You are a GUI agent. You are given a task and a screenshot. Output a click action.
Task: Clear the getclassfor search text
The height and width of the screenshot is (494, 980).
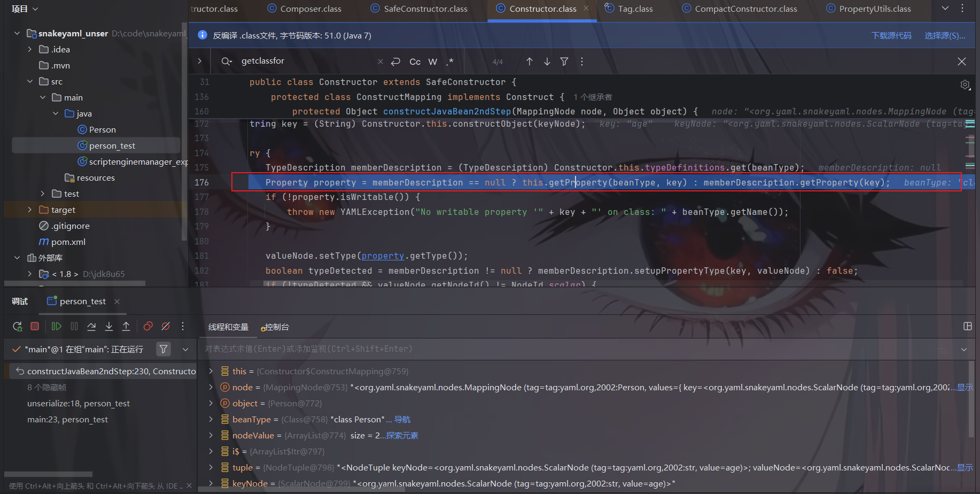pos(380,61)
